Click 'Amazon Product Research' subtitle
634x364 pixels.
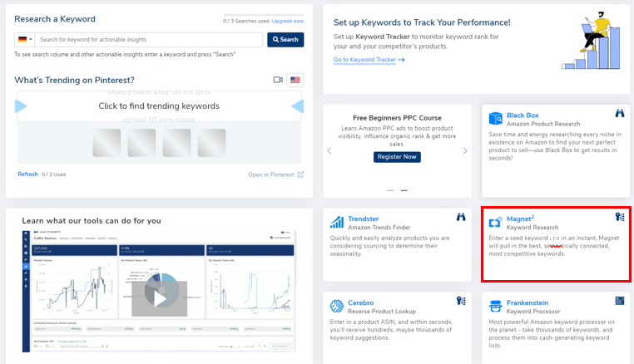[543, 124]
